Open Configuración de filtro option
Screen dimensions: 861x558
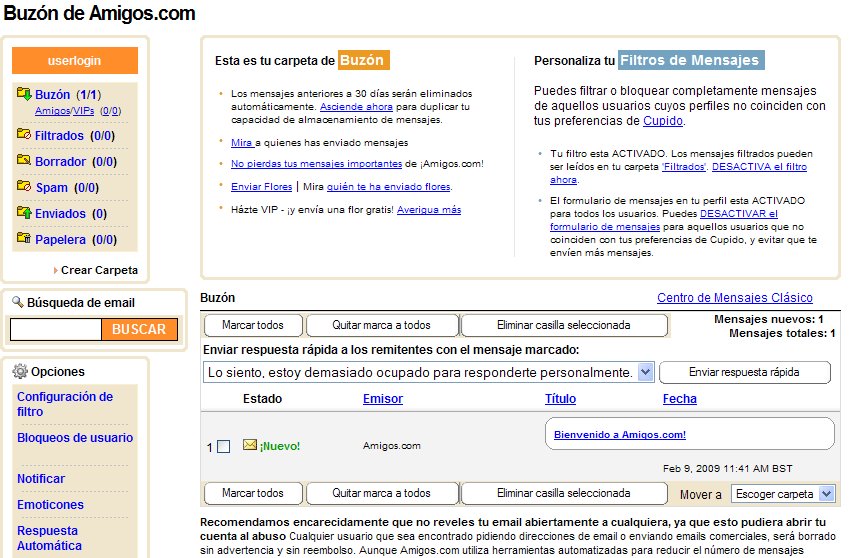[x=65, y=404]
